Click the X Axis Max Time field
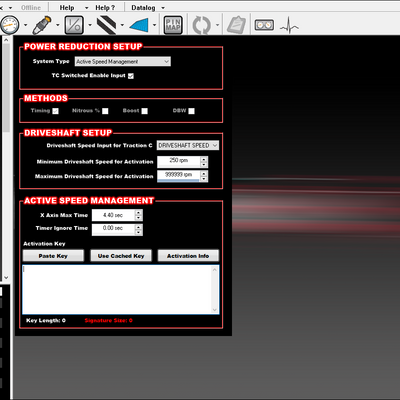Image resolution: width=400 pixels, height=400 pixels. point(113,215)
